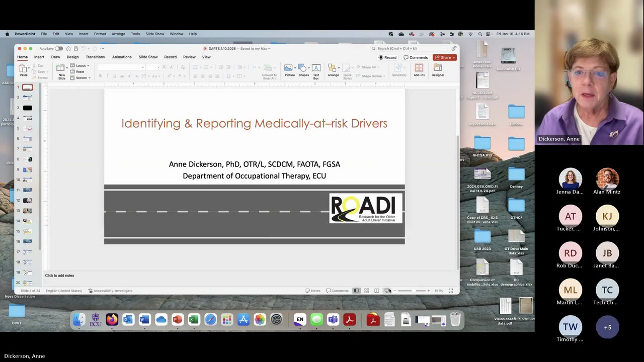
Task: Open the Insert ribbon tab
Action: click(39, 57)
